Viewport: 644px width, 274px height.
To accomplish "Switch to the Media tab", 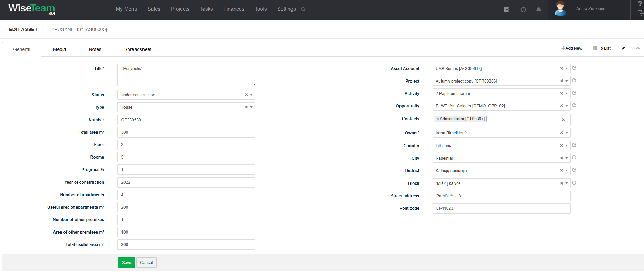I will (59, 49).
